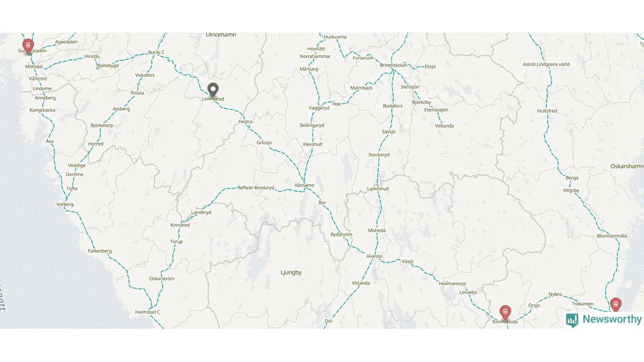Select the Borås C station label
Viewport: 644px width, 362px height.
[x=156, y=53]
